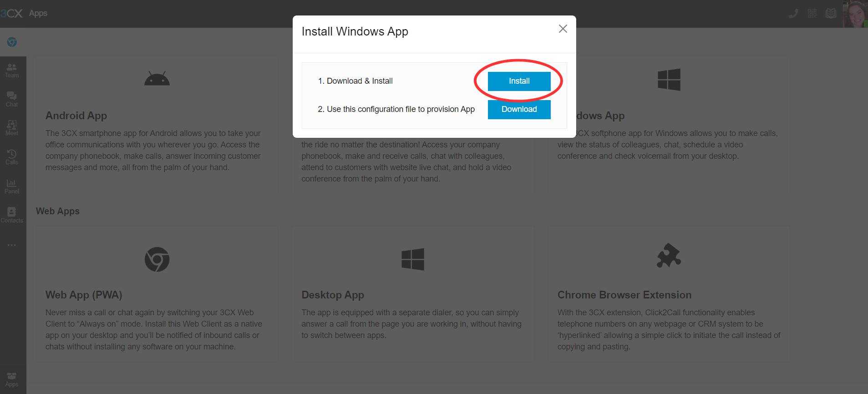This screenshot has height=394, width=868.
Task: Click the Windows logo on Windows App card
Action: pos(669,80)
